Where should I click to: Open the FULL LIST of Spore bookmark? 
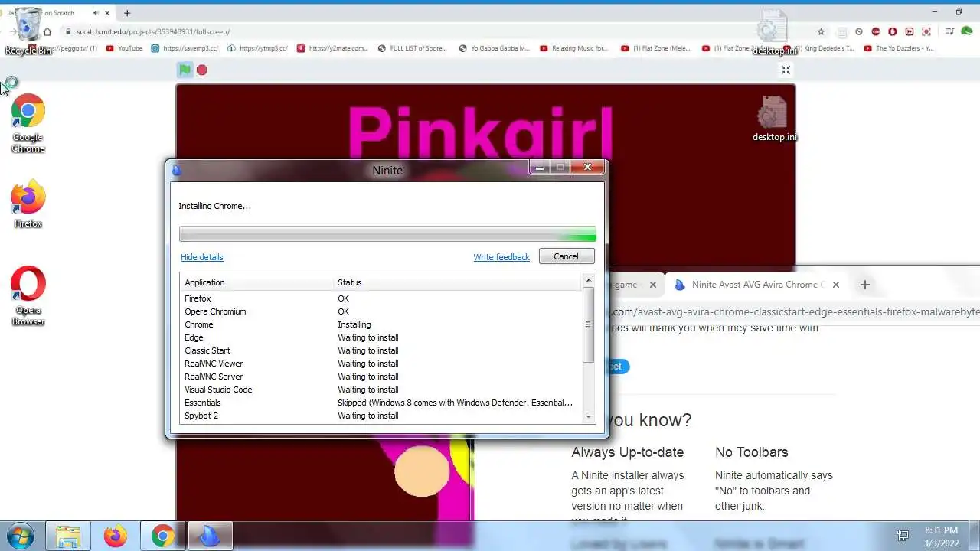412,48
